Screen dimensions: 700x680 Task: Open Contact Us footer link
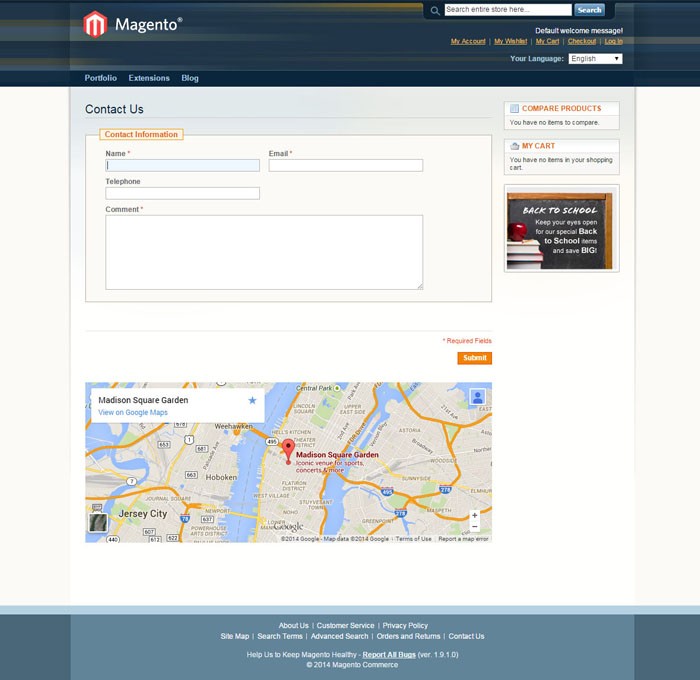[467, 636]
